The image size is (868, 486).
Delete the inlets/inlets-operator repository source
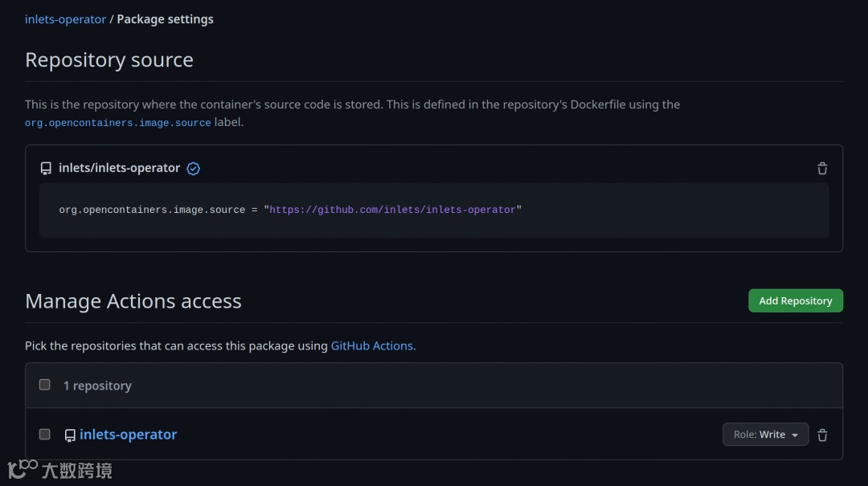pyautogui.click(x=822, y=169)
